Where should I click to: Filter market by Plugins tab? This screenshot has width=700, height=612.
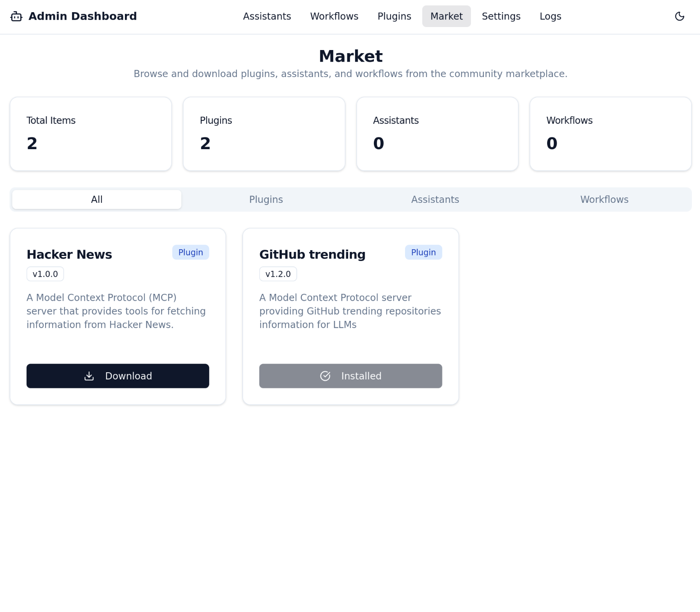click(x=266, y=200)
